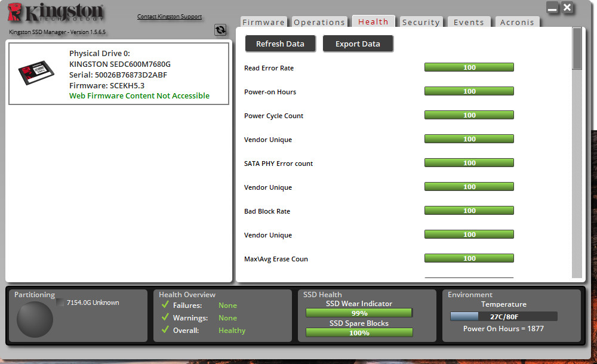Click the Health Overview heading
The image size is (597, 364).
187,295
